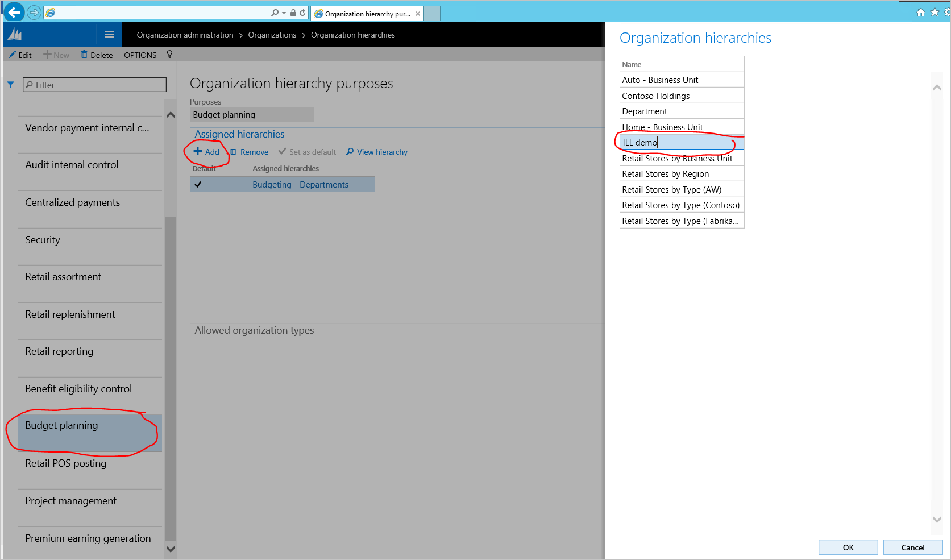This screenshot has height=560, width=951.
Task: Click the Dynamics logo icon
Action: point(15,35)
